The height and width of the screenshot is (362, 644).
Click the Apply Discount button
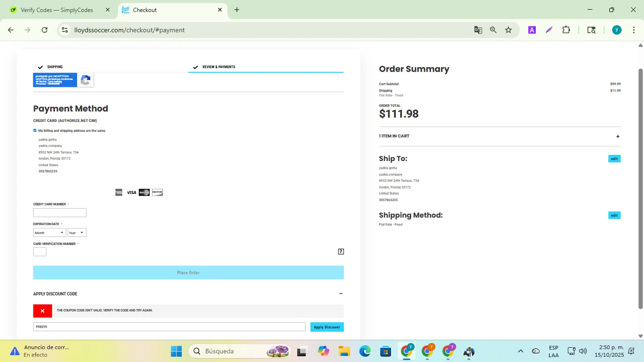click(x=327, y=327)
